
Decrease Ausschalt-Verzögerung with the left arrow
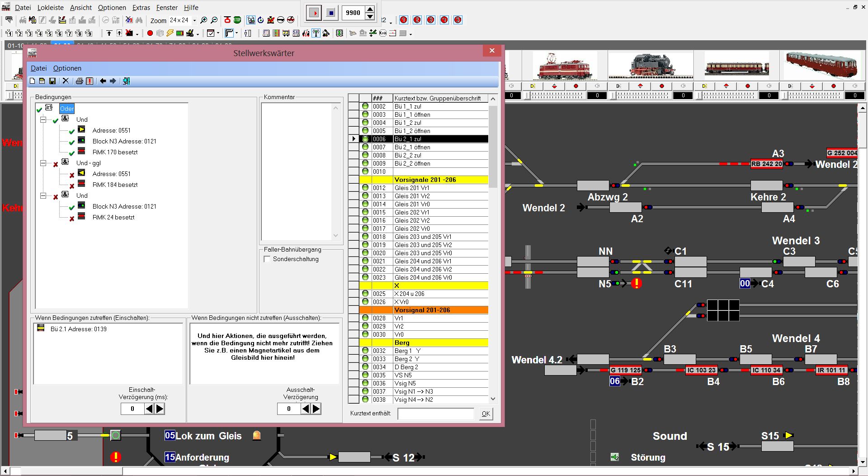[x=306, y=409]
